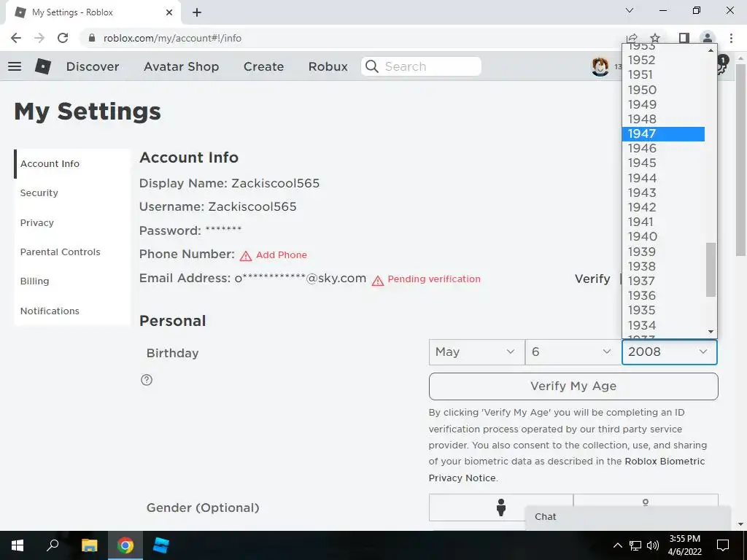Open the birthday month dropdown May
This screenshot has width=747, height=560.
coord(477,352)
